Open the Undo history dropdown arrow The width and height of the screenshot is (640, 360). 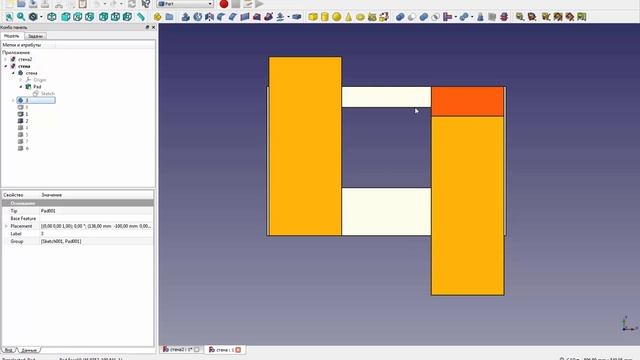coord(105,4)
